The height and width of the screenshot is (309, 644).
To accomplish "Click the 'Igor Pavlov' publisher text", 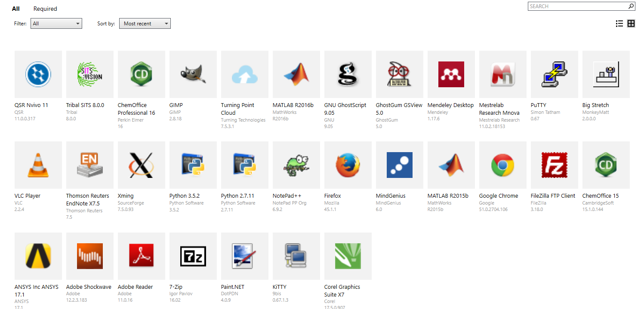I will pyautogui.click(x=181, y=294).
